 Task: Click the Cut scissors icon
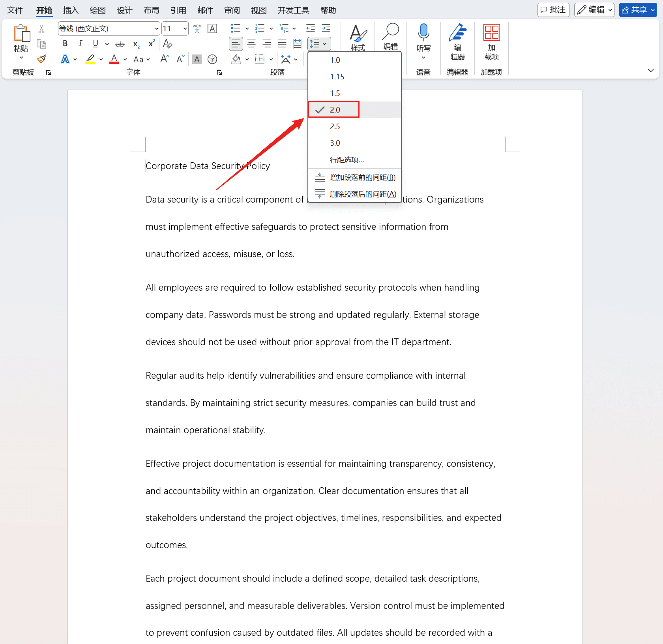41,29
